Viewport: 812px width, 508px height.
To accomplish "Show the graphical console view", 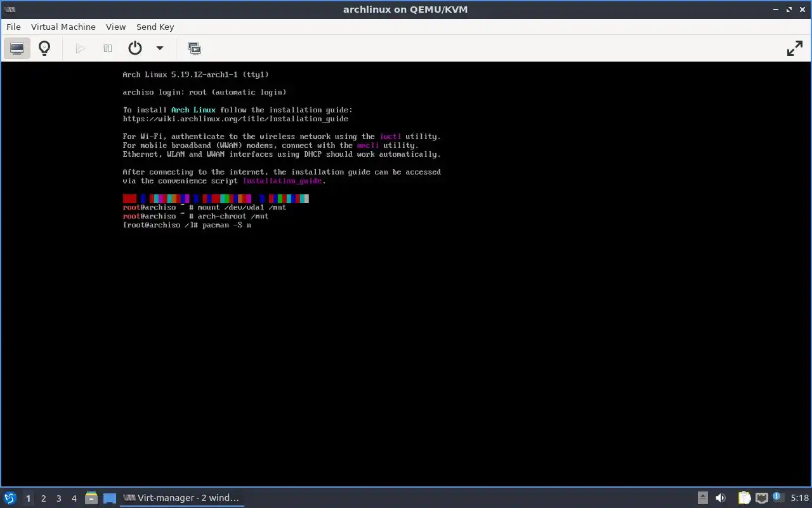I will pos(17,48).
